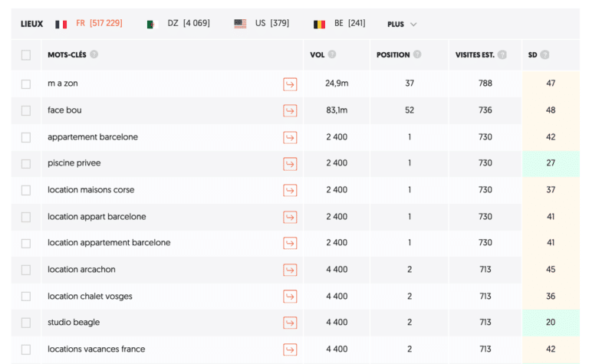The image size is (589, 364).
Task: Toggle the select-all checkbox in header
Action: point(26,55)
